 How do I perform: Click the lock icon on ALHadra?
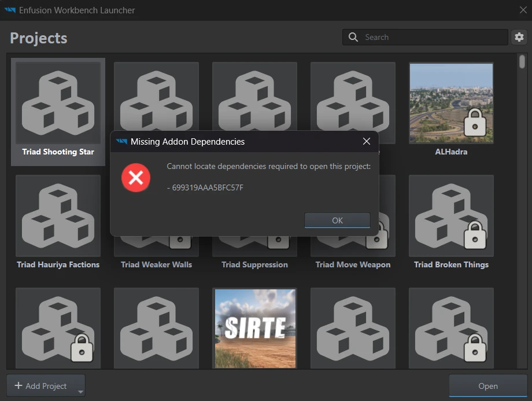(475, 123)
